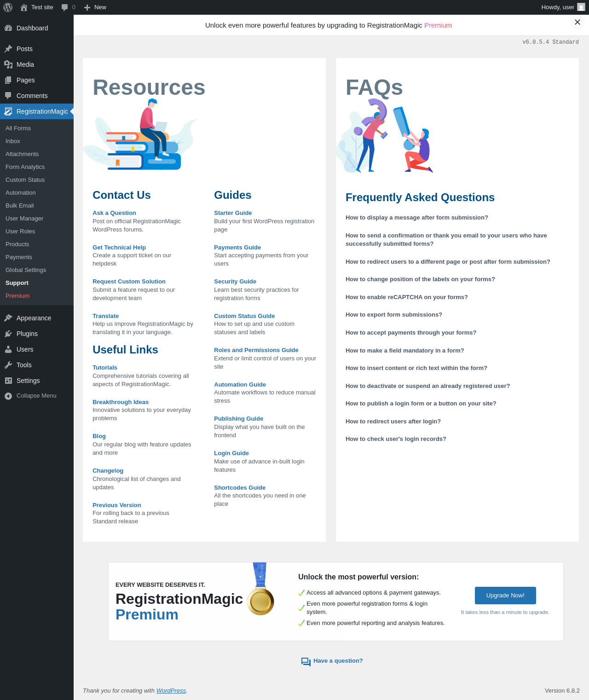This screenshot has height=700, width=589.
Task: Open the Publishing Guide link
Action: (x=238, y=419)
